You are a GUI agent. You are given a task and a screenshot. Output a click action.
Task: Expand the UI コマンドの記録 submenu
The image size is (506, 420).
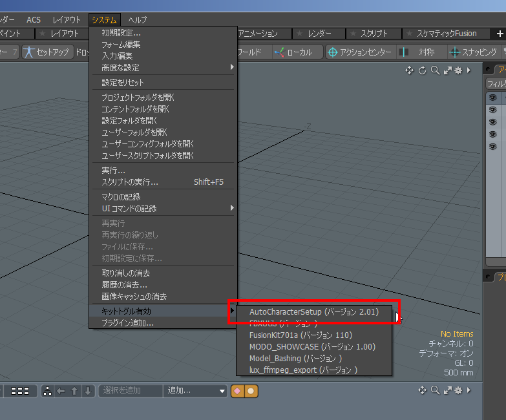(x=163, y=209)
